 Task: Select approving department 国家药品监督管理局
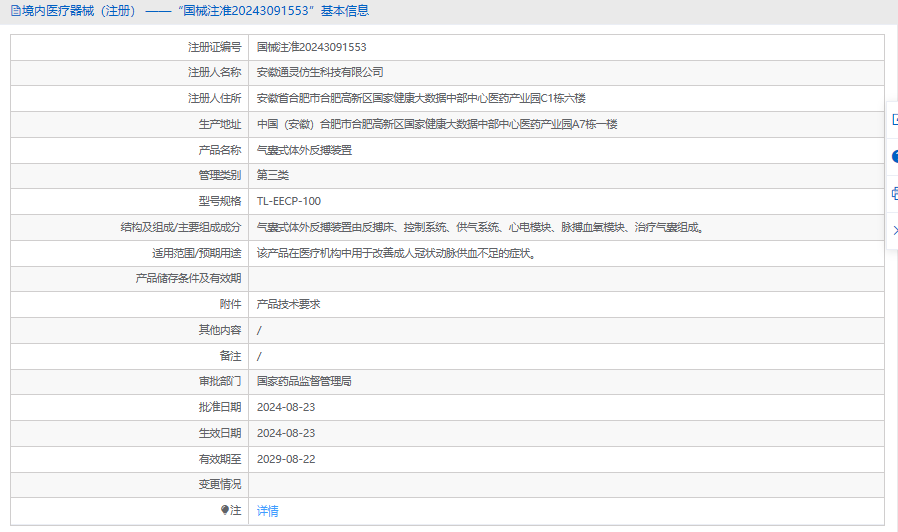pos(304,381)
